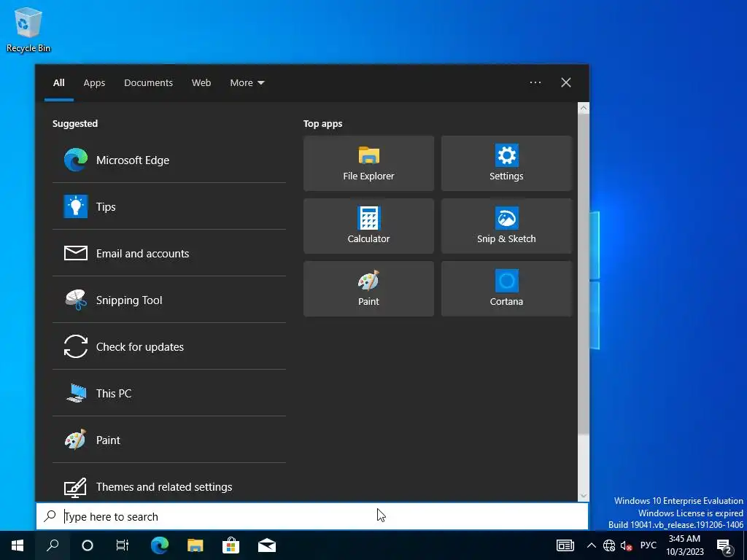Open the File Explorer top app tile
The height and width of the screenshot is (560, 747).
coord(368,163)
